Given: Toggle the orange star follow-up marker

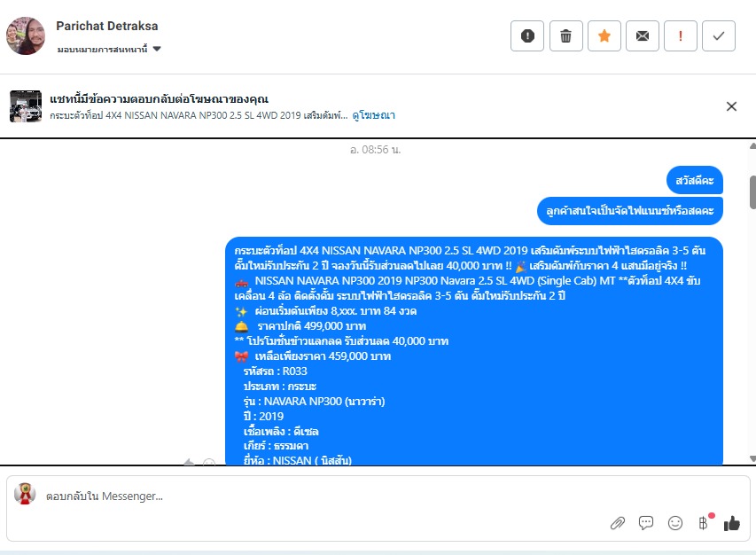Looking at the screenshot, I should (604, 35).
